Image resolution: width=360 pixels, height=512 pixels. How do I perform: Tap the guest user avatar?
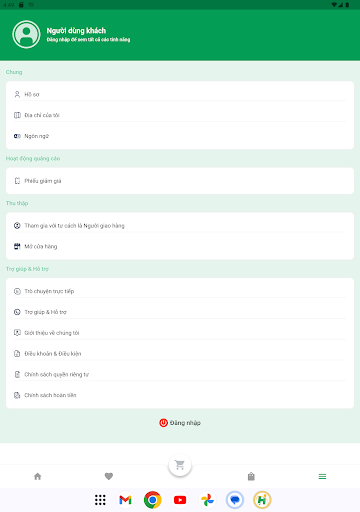[26, 34]
